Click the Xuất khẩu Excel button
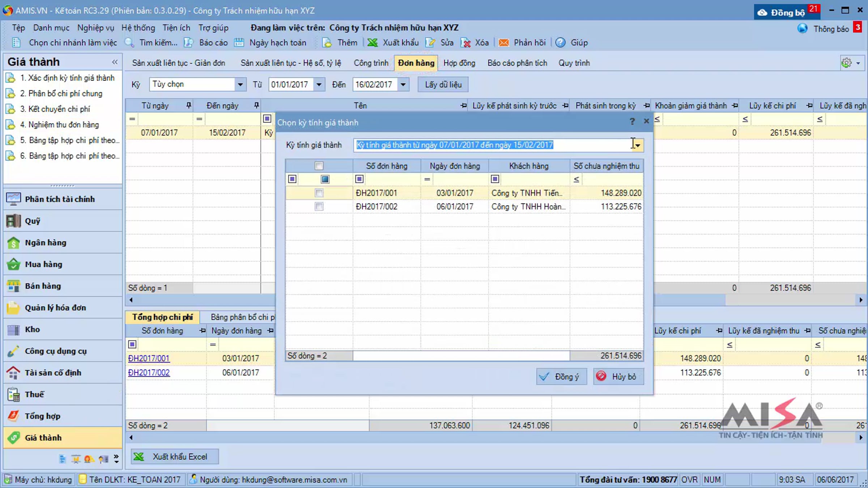The width and height of the screenshot is (868, 488). (x=175, y=457)
